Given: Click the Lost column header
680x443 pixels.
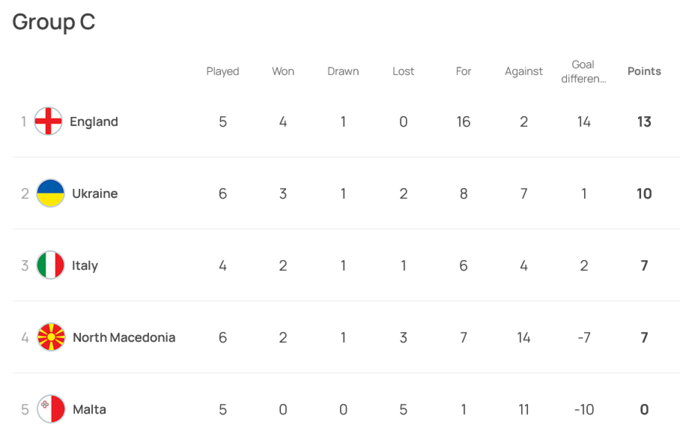Looking at the screenshot, I should coord(403,71).
